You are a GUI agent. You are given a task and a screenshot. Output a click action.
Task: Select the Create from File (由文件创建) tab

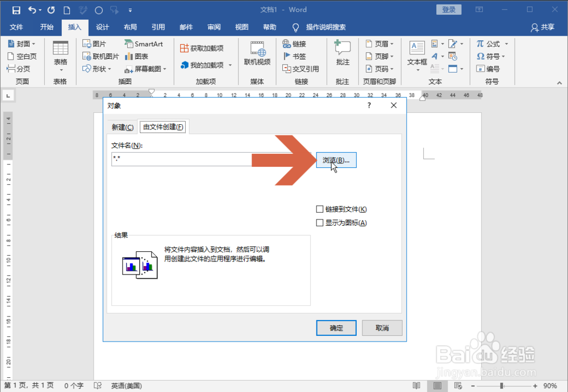click(164, 127)
